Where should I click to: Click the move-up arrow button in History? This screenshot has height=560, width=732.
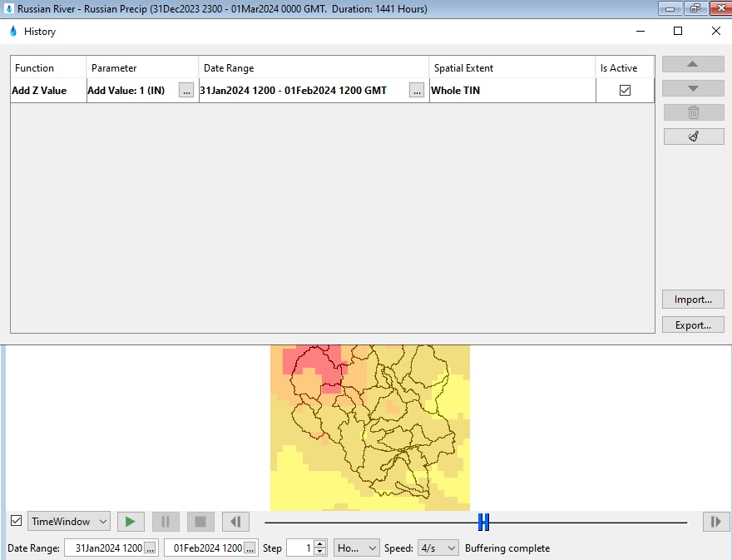(x=693, y=64)
